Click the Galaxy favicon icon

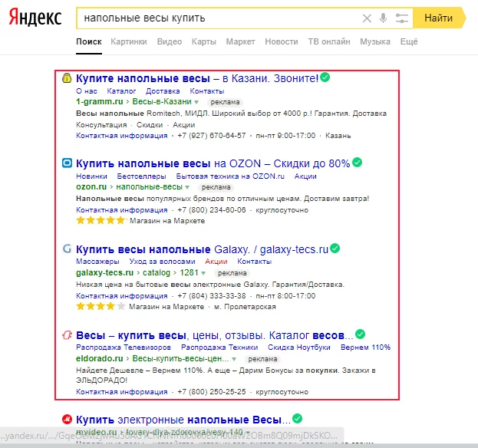point(67,249)
